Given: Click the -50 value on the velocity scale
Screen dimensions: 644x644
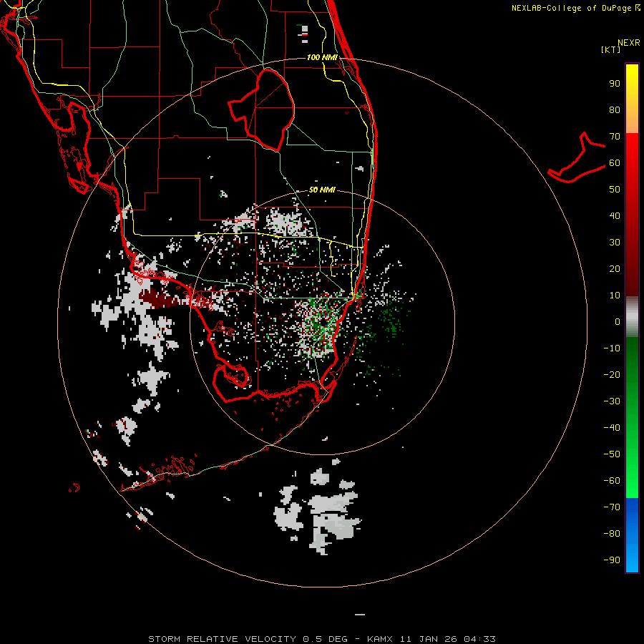Looking at the screenshot, I should click(x=612, y=454).
